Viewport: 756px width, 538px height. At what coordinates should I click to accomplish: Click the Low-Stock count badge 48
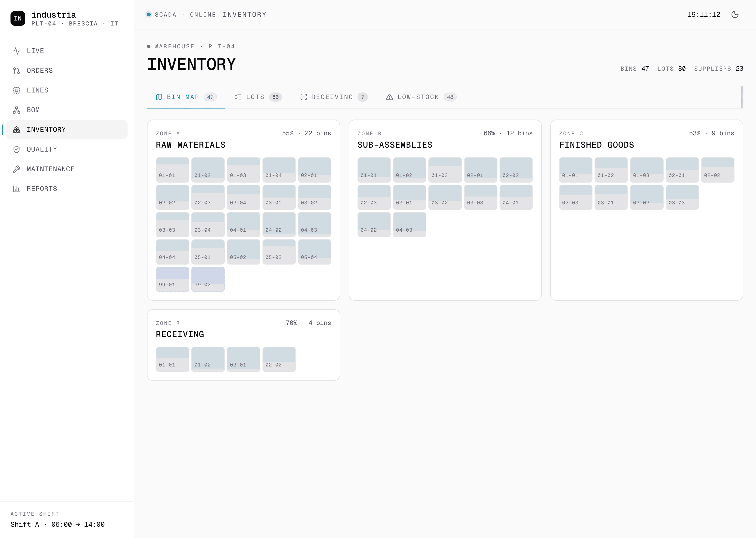pyautogui.click(x=450, y=97)
